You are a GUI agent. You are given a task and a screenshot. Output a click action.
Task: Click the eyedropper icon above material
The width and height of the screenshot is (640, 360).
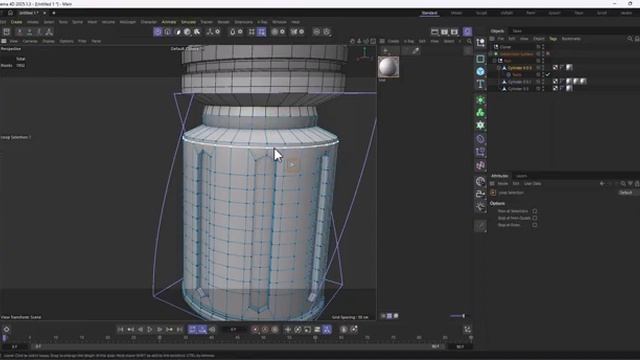[416, 51]
